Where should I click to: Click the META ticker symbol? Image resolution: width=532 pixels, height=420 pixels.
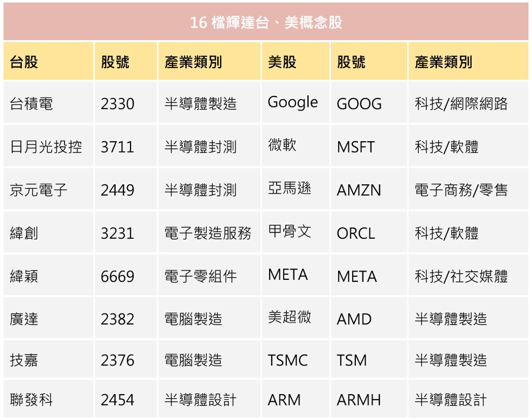click(x=356, y=276)
